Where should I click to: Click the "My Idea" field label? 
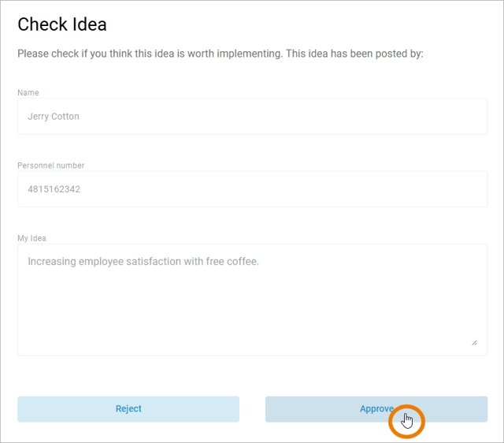click(32, 238)
